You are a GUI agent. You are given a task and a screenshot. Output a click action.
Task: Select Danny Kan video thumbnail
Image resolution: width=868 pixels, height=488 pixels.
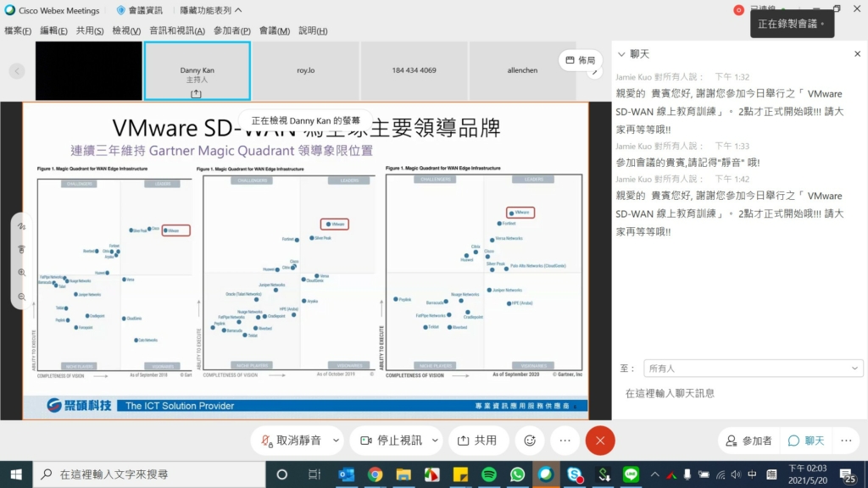click(x=197, y=71)
